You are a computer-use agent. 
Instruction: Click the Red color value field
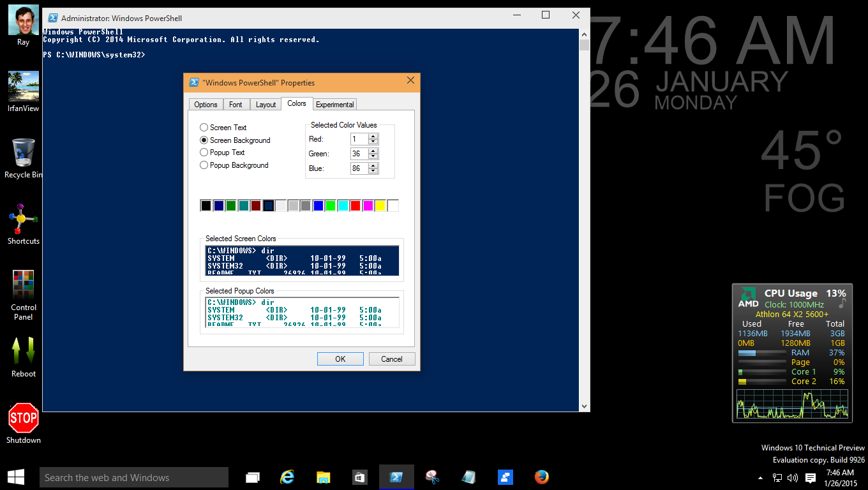point(359,139)
